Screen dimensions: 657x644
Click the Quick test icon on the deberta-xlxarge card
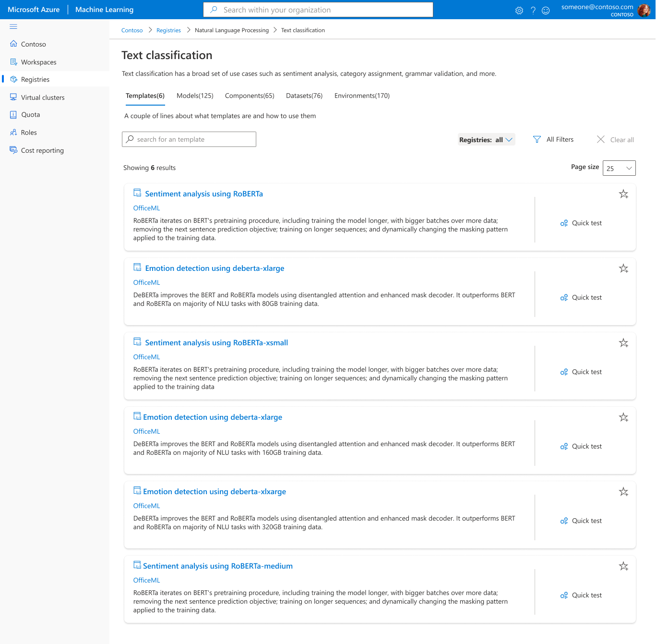point(564,521)
